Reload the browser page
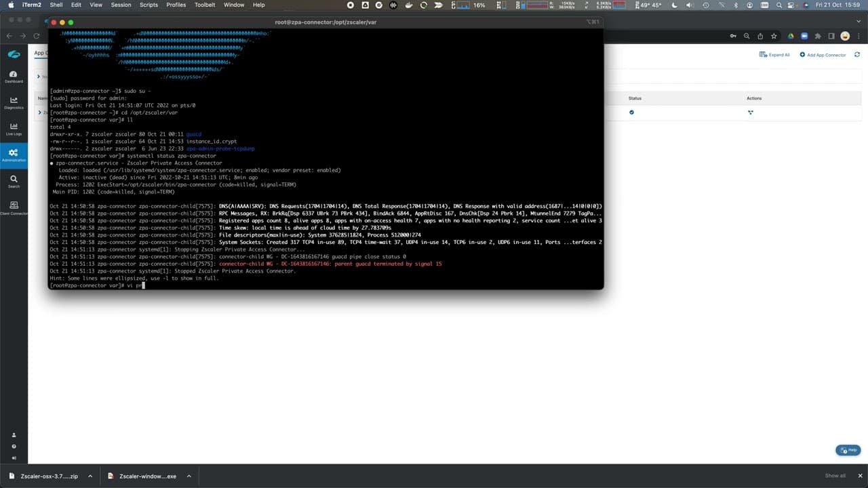This screenshot has height=488, width=868. tap(37, 36)
